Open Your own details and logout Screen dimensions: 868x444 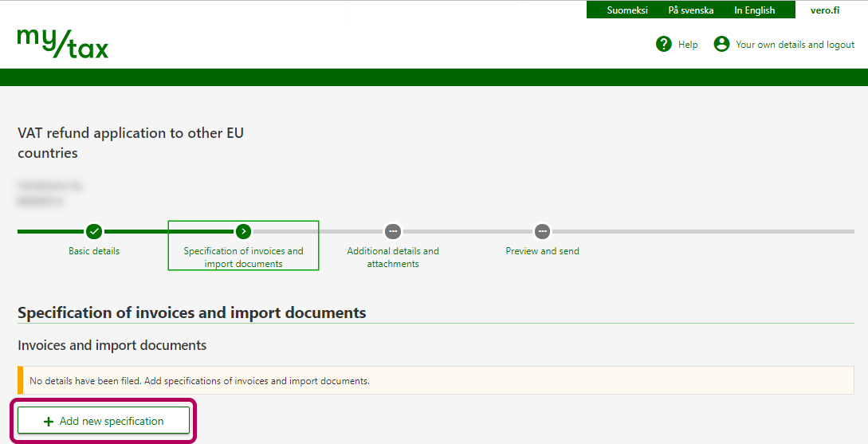(795, 45)
